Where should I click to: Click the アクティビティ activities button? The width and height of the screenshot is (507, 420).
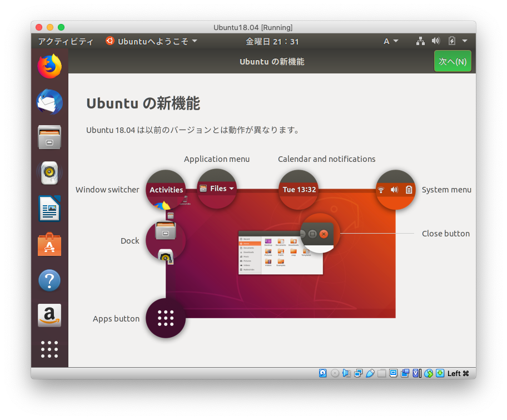66,41
